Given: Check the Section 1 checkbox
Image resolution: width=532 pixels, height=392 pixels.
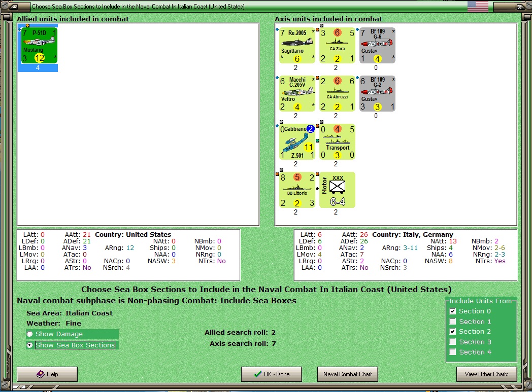Looking at the screenshot, I should pos(453,322).
